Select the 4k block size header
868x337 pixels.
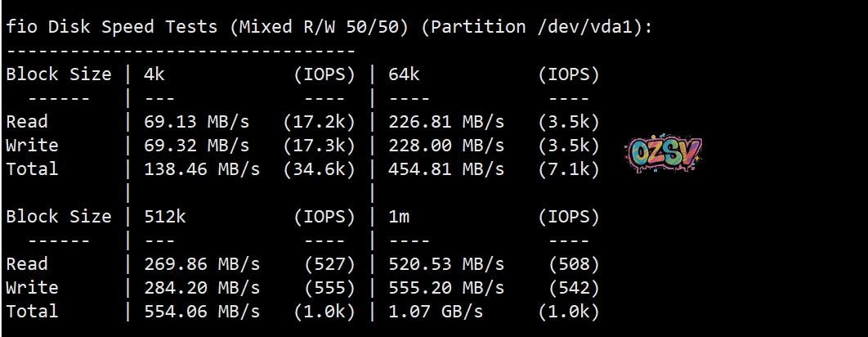tap(154, 74)
